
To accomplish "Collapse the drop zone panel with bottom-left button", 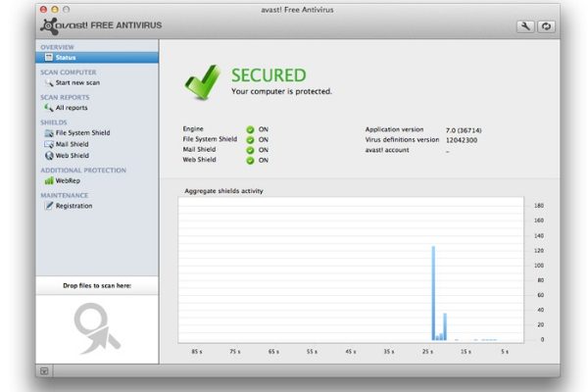I will 44,370.
